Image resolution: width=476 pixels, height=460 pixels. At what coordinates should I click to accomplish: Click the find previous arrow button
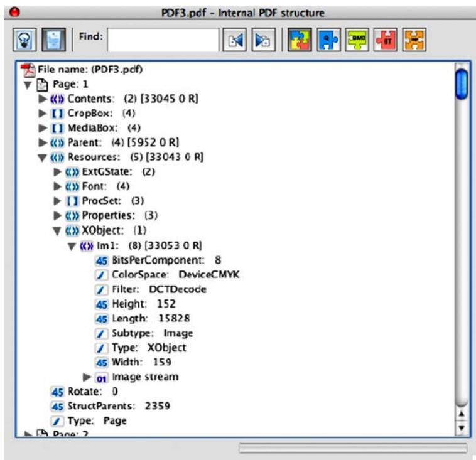(x=234, y=40)
